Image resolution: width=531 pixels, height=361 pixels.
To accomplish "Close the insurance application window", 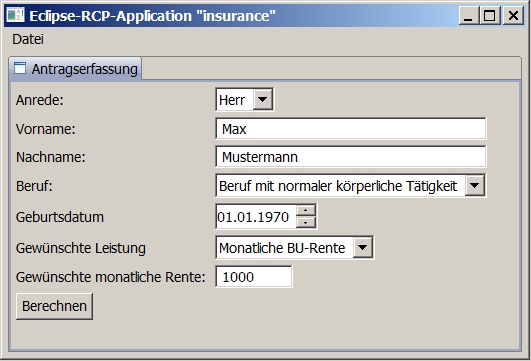I will (513, 16).
